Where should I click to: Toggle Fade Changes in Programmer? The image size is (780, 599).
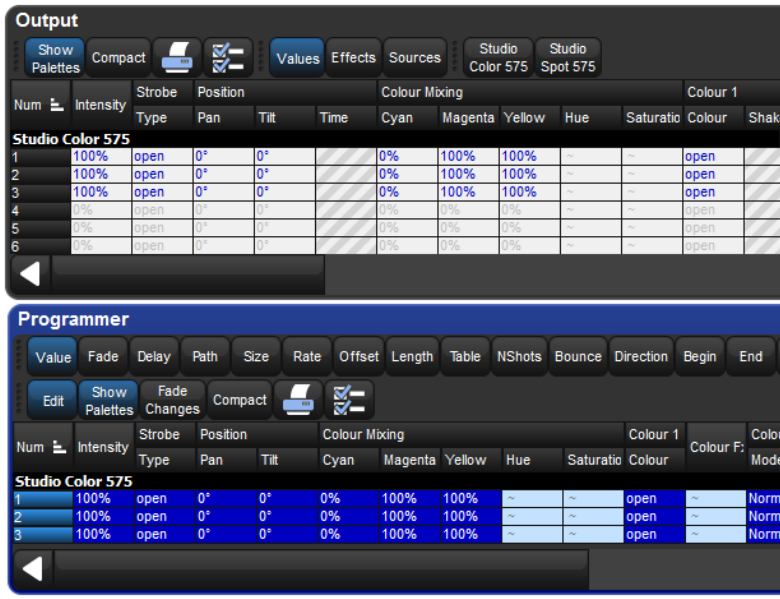[x=173, y=400]
